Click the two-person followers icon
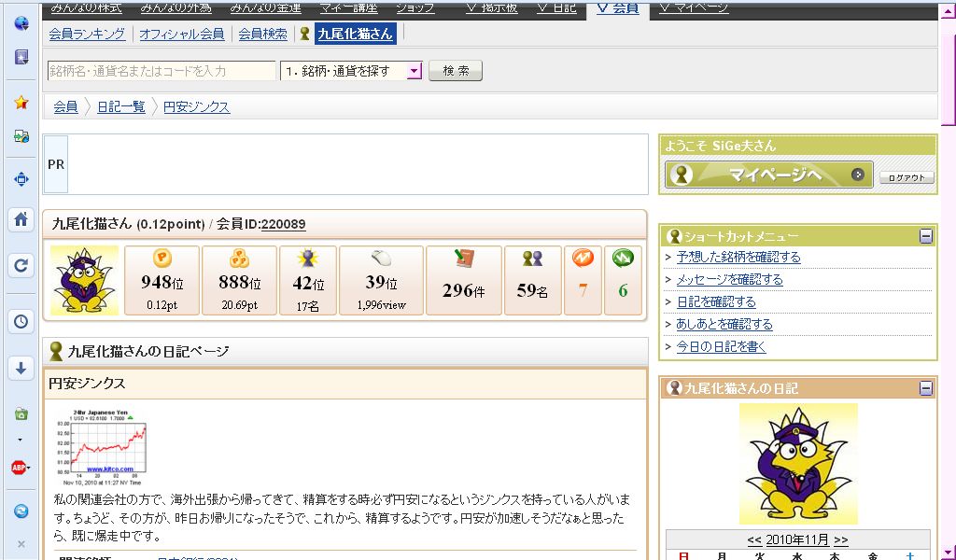The width and height of the screenshot is (956, 560). (x=532, y=259)
